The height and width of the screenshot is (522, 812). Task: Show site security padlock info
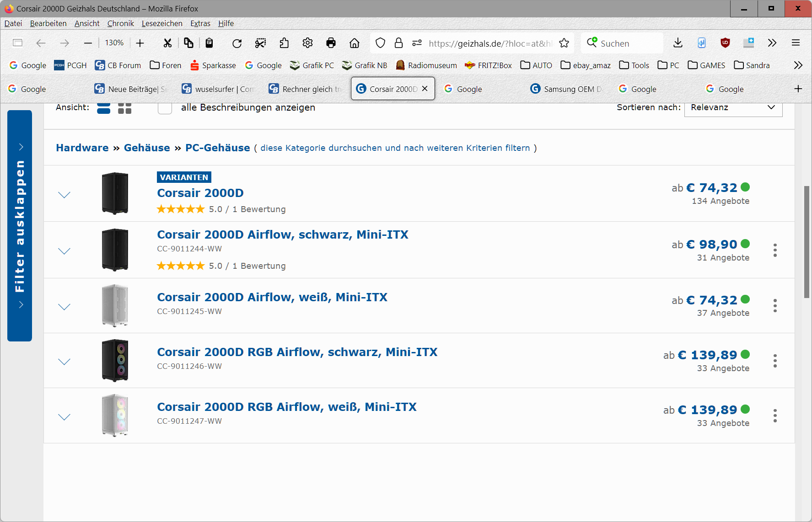[x=398, y=43]
